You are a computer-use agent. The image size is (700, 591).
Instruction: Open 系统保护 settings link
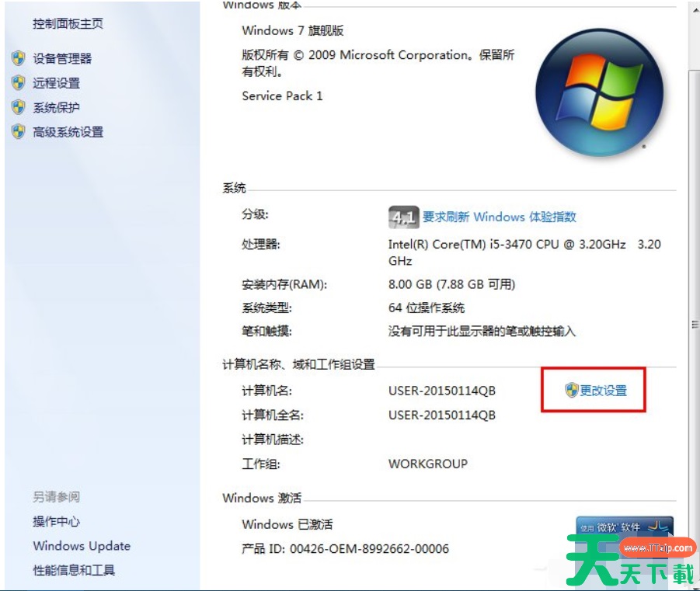click(56, 108)
